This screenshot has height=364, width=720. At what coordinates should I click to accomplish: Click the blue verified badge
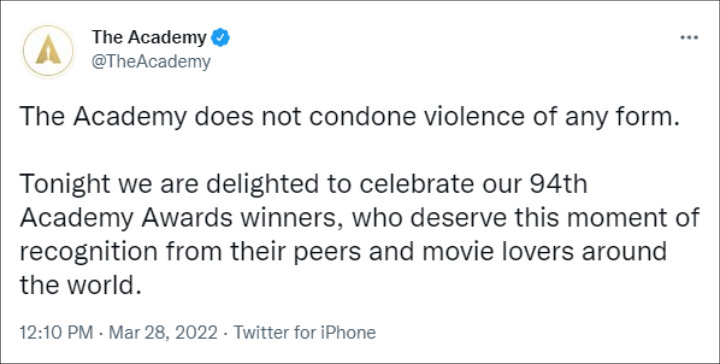[x=220, y=38]
